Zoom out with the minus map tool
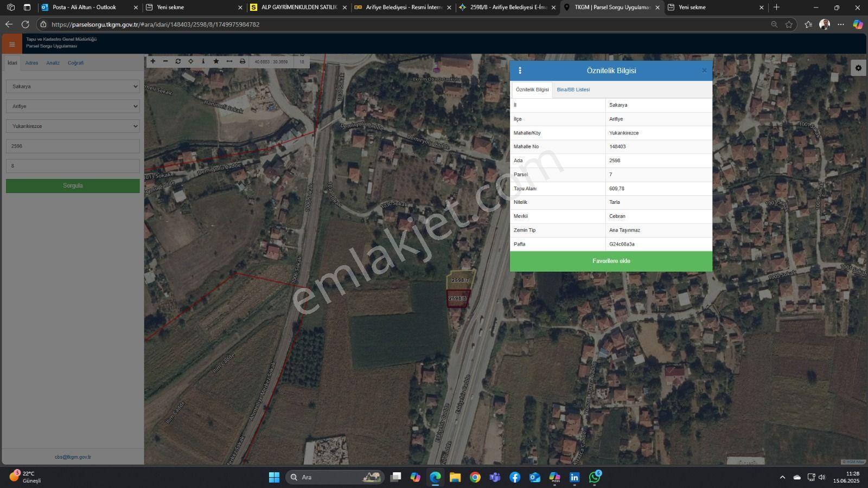 165,61
